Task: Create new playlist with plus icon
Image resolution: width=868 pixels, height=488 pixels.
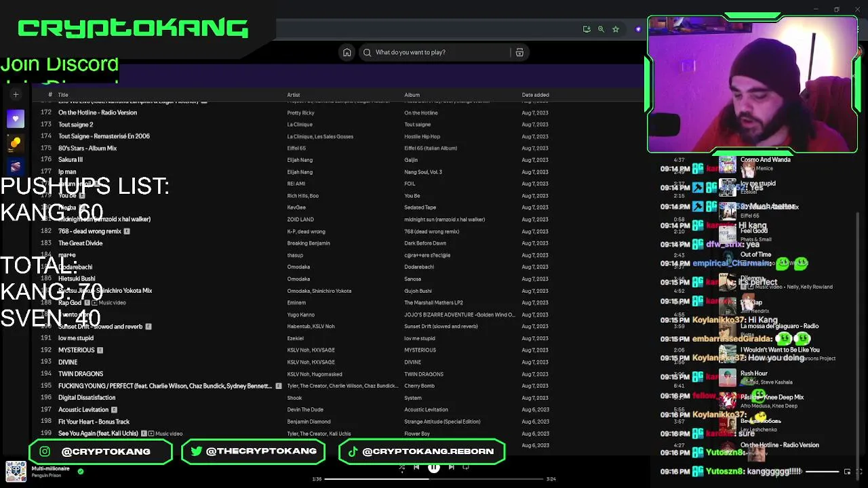Action: [x=16, y=95]
